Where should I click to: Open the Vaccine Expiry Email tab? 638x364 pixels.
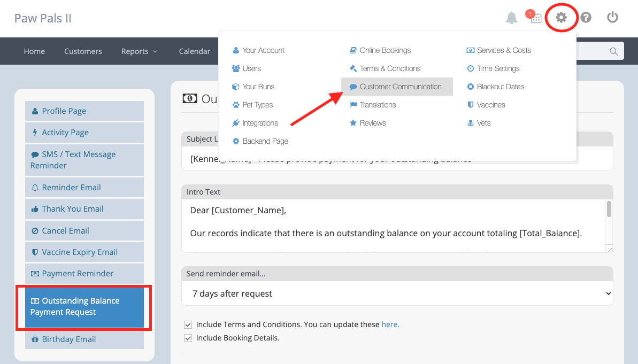[x=84, y=252]
